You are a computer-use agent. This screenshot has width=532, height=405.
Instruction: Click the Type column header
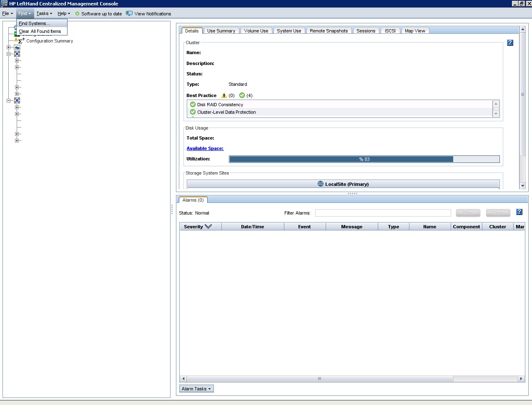[x=393, y=227]
